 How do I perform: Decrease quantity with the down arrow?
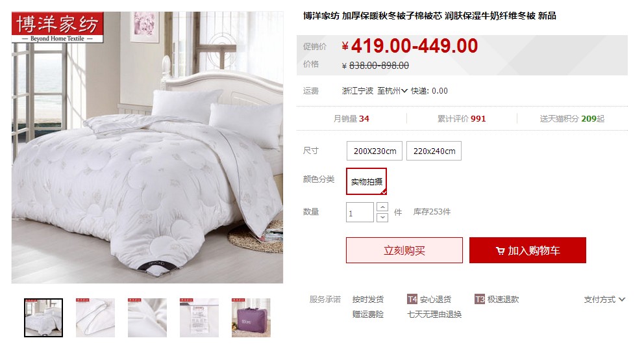tap(382, 217)
